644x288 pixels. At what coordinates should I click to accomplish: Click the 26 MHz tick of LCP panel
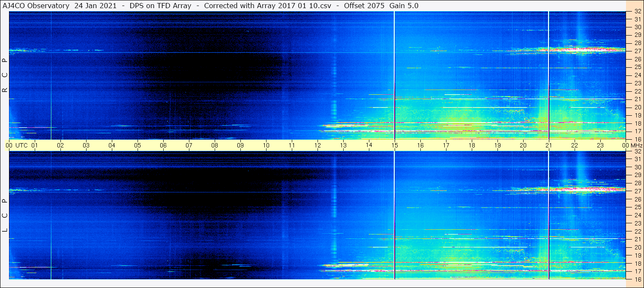[637, 199]
